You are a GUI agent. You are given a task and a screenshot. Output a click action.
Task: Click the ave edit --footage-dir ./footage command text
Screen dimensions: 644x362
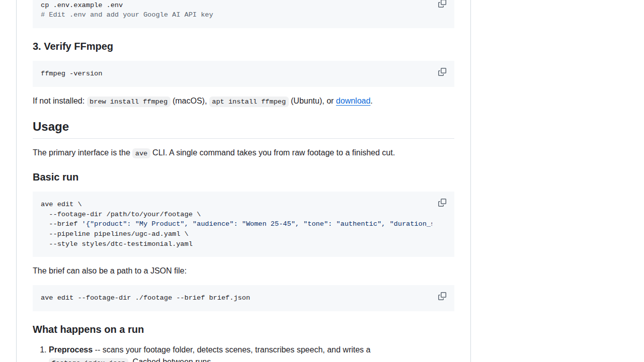145,298
